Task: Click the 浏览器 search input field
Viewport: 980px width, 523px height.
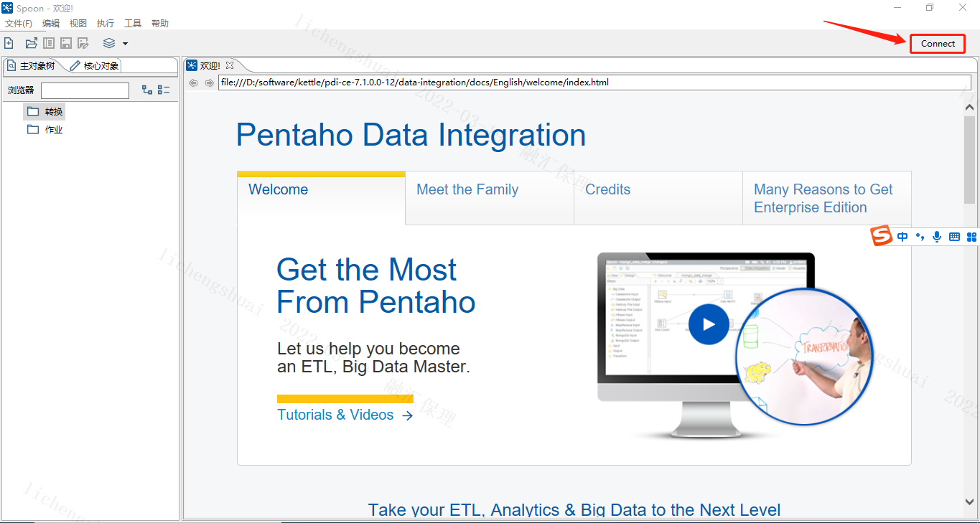Action: tap(85, 90)
